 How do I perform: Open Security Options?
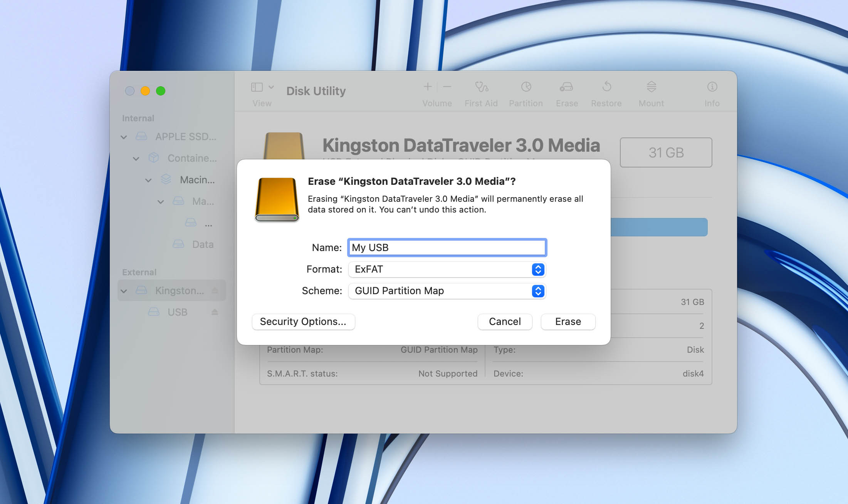pyautogui.click(x=303, y=322)
